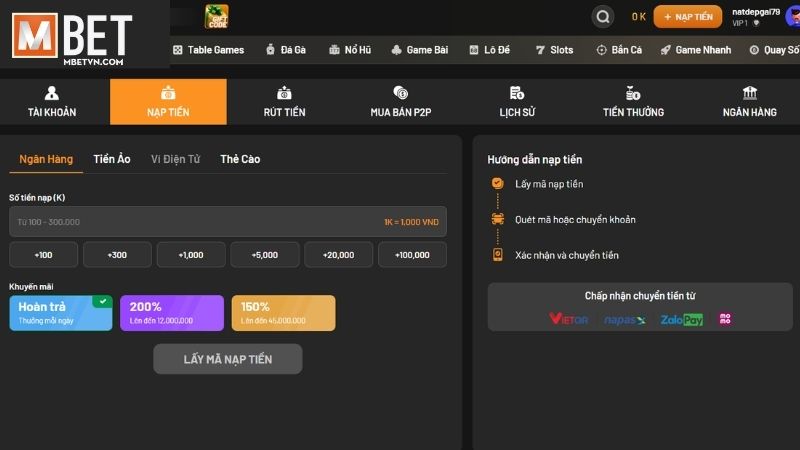The width and height of the screenshot is (800, 450).
Task: Open Mua Bán P2P section
Action: (x=401, y=102)
